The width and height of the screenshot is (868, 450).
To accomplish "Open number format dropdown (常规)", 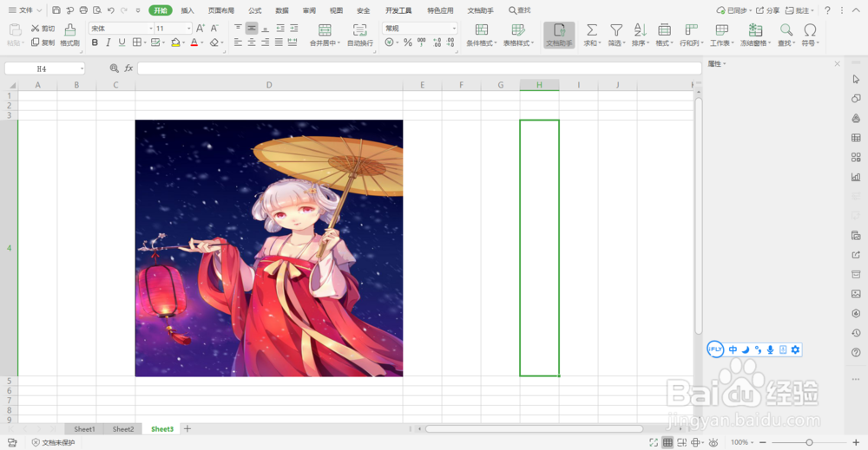I will 454,29.
